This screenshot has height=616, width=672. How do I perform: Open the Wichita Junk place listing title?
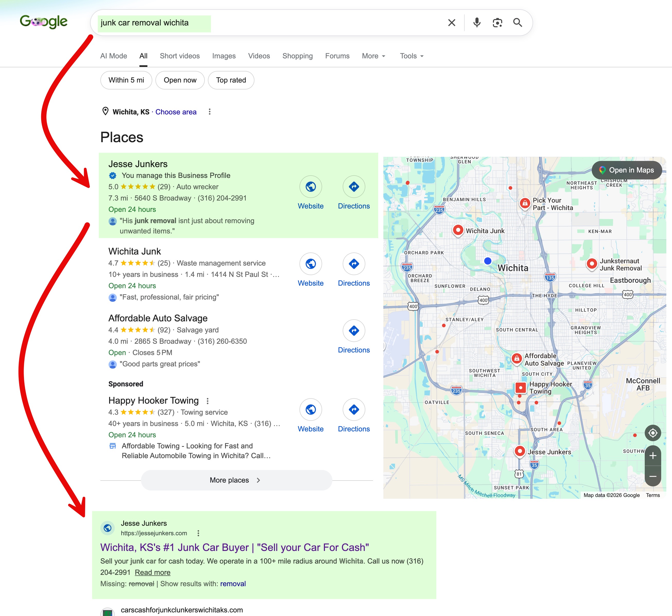coord(134,251)
